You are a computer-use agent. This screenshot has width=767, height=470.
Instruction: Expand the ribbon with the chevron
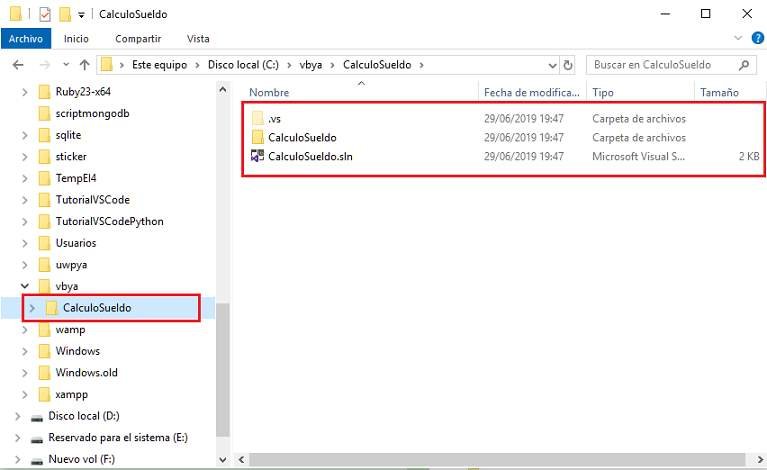pyautogui.click(x=738, y=38)
